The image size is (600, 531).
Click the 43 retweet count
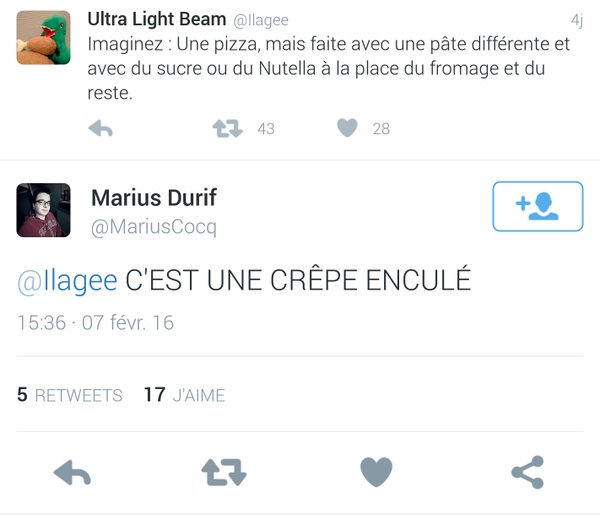pyautogui.click(x=266, y=129)
